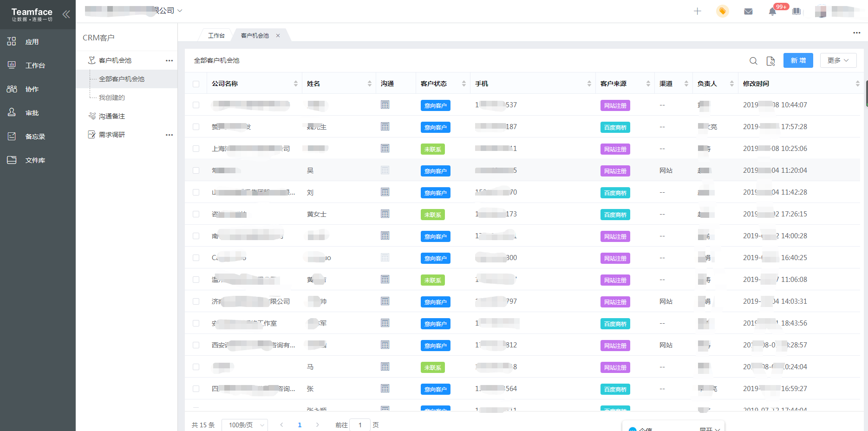Open the 100条/页 page size dropdown
The height and width of the screenshot is (431, 868).
[x=245, y=425]
